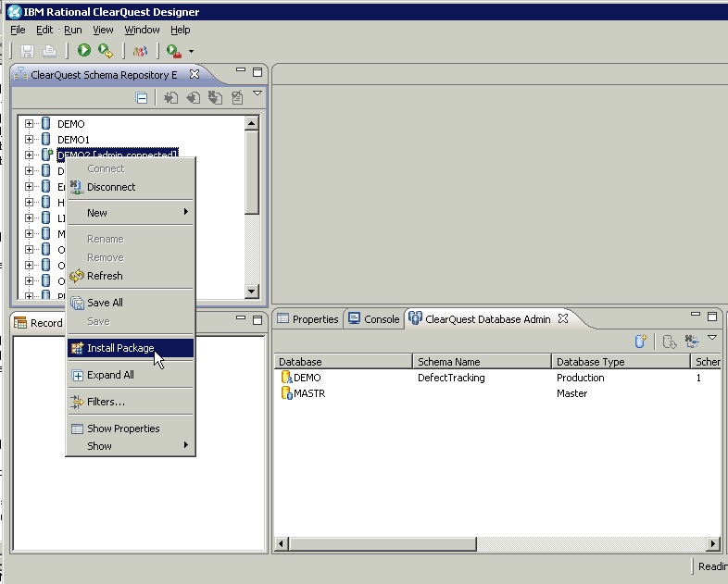Select the DEMO schema repository item

71,124
